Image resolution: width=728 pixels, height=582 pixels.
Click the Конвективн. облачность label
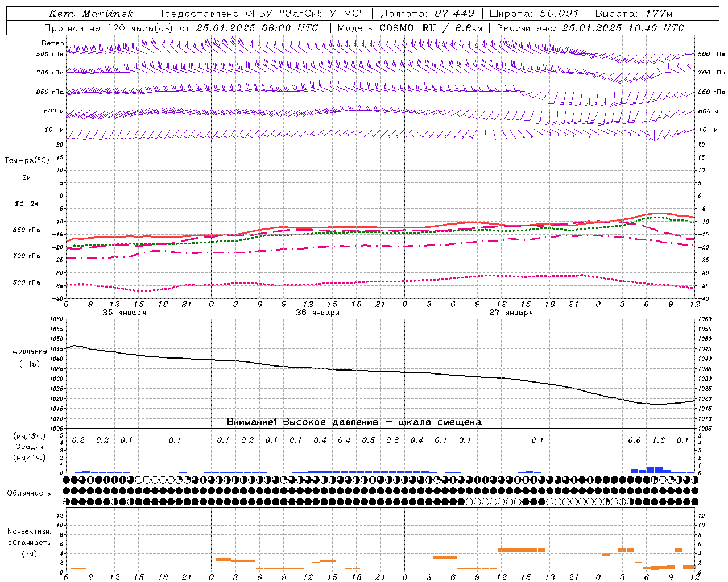(x=30, y=537)
